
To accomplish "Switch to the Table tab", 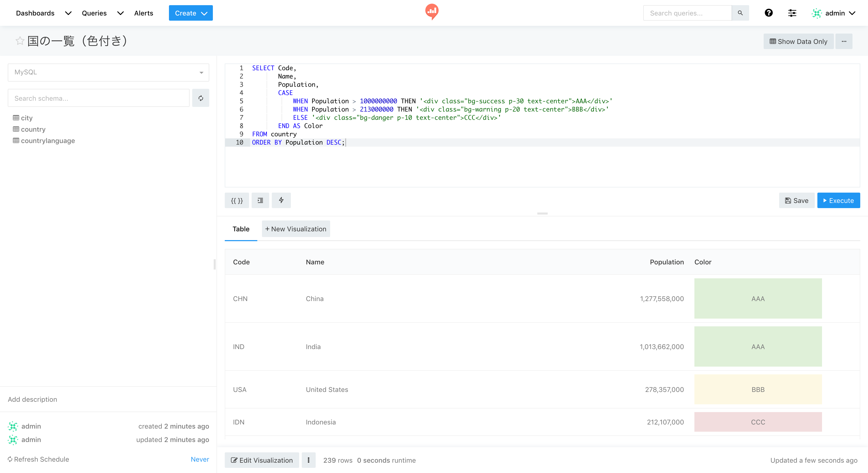I will (241, 229).
